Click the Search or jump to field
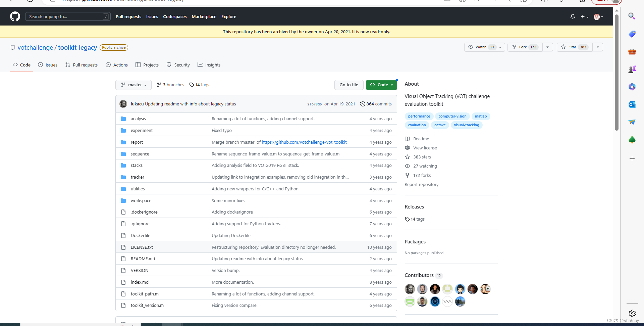This screenshot has height=326, width=644. coord(68,16)
